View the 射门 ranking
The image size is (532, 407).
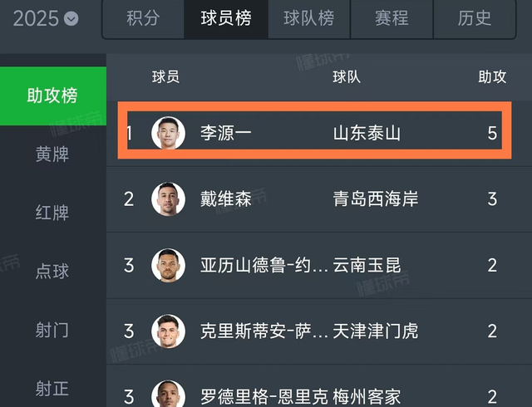pyautogui.click(x=52, y=330)
